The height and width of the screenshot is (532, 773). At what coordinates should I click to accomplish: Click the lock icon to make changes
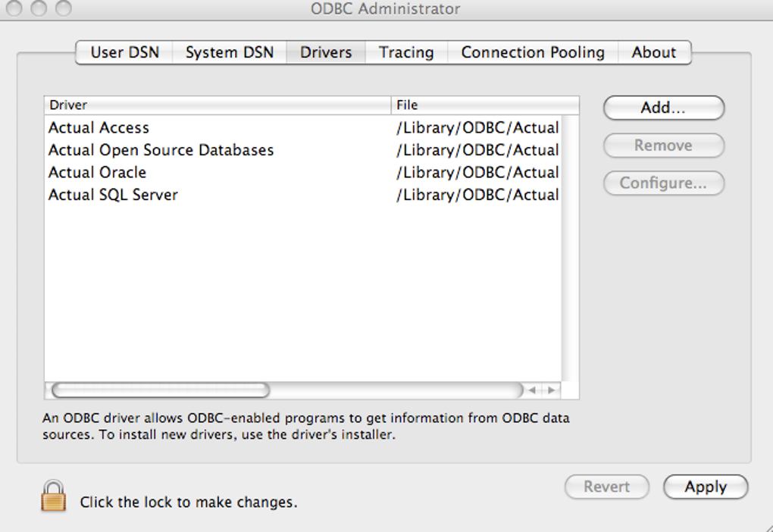click(x=53, y=496)
